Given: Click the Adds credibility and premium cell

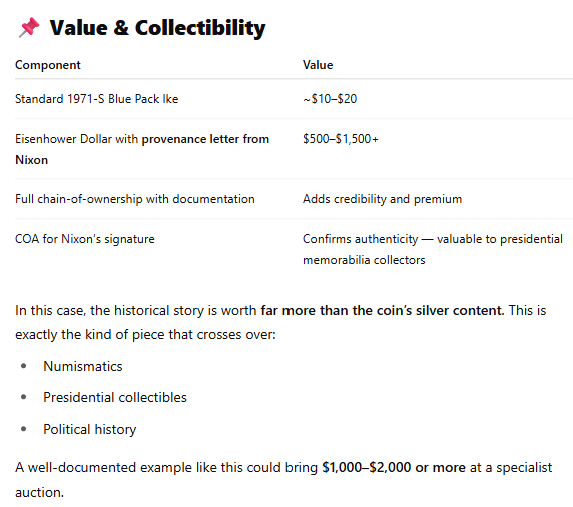Looking at the screenshot, I should pyautogui.click(x=382, y=199).
